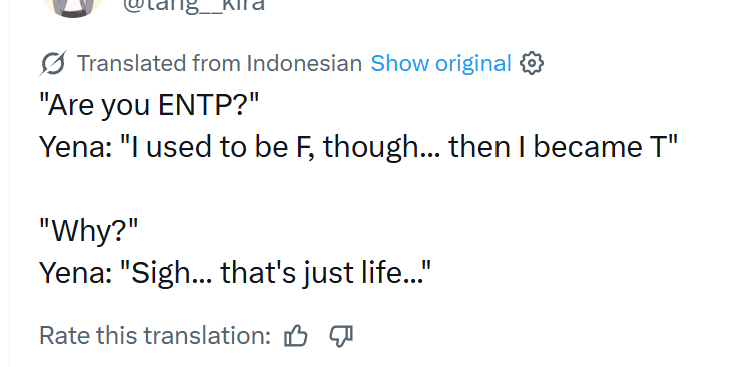Image resolution: width=743 pixels, height=367 pixels.
Task: Click the Rate this translation label
Action: pos(154,336)
